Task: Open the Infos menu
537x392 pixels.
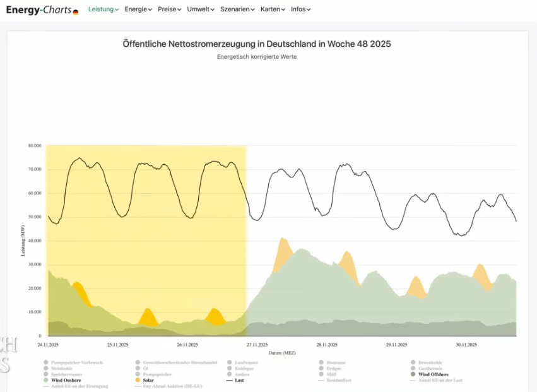Action: pos(300,9)
